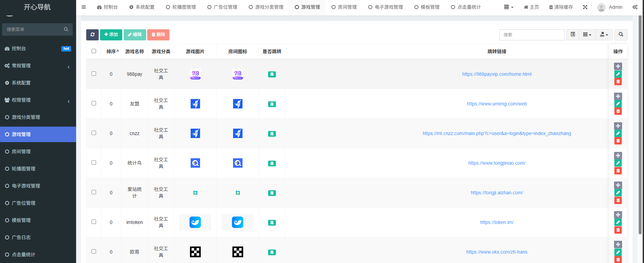Open 游戏分类管理 in sidebar
This screenshot has height=263, width=644.
point(38,117)
